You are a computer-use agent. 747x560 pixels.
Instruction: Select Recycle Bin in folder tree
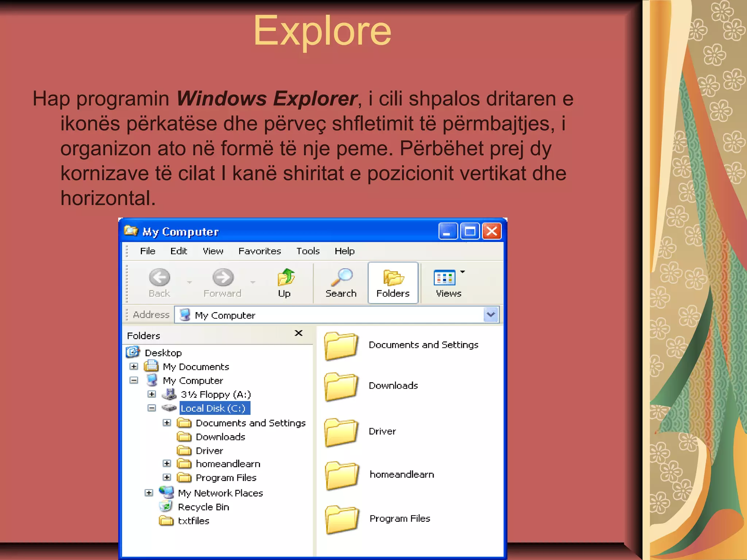click(203, 507)
